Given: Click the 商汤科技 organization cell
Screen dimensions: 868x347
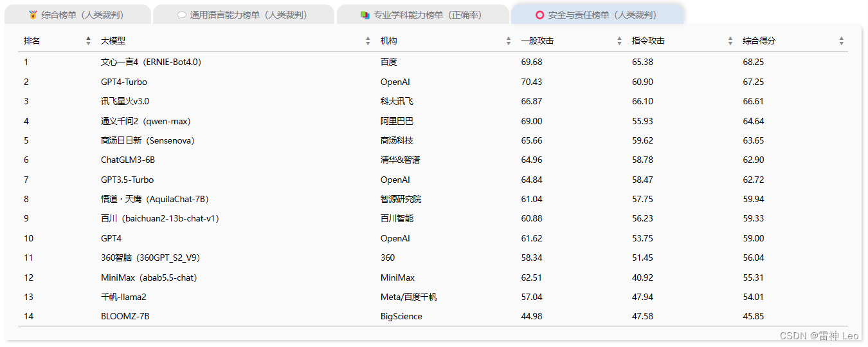Looking at the screenshot, I should click(397, 140).
